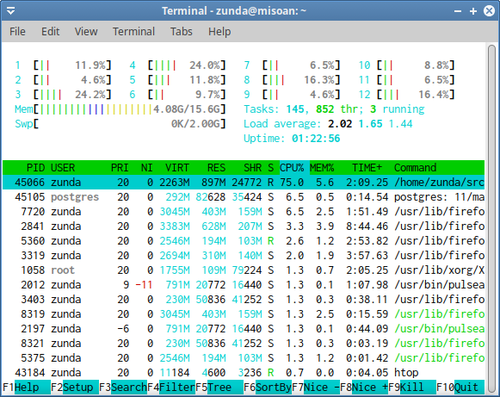Click CPU 12 meter showing 16.4%

[x=406, y=95]
